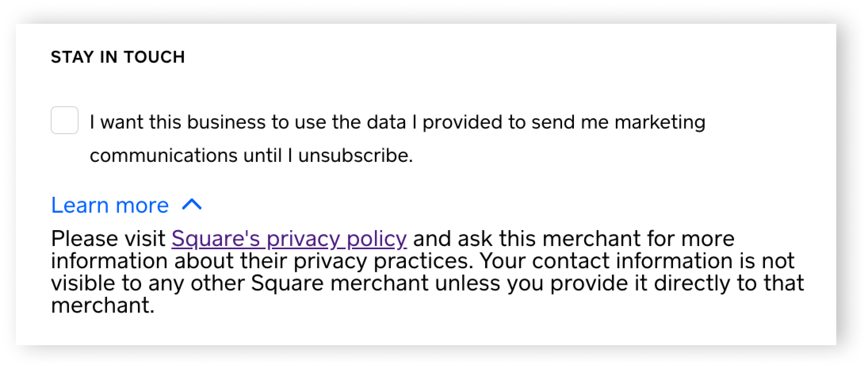Collapse the Learn more section
Image resolution: width=868 pixels, height=369 pixels.
click(x=126, y=205)
